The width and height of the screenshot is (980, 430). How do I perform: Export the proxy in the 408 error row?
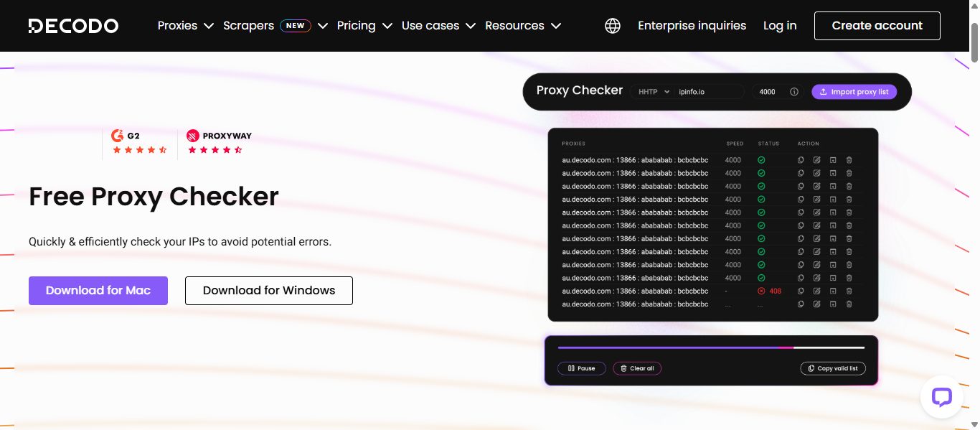(x=833, y=291)
